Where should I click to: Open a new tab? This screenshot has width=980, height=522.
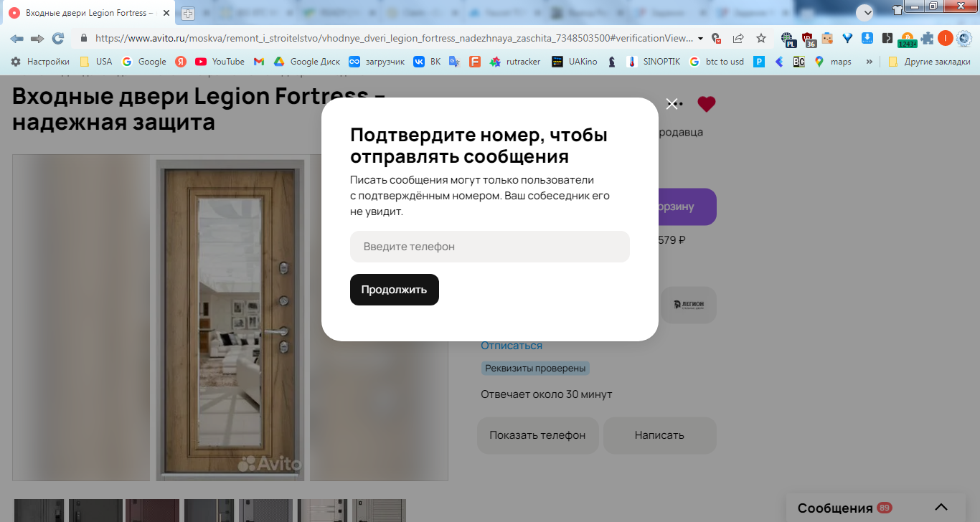coord(188,13)
